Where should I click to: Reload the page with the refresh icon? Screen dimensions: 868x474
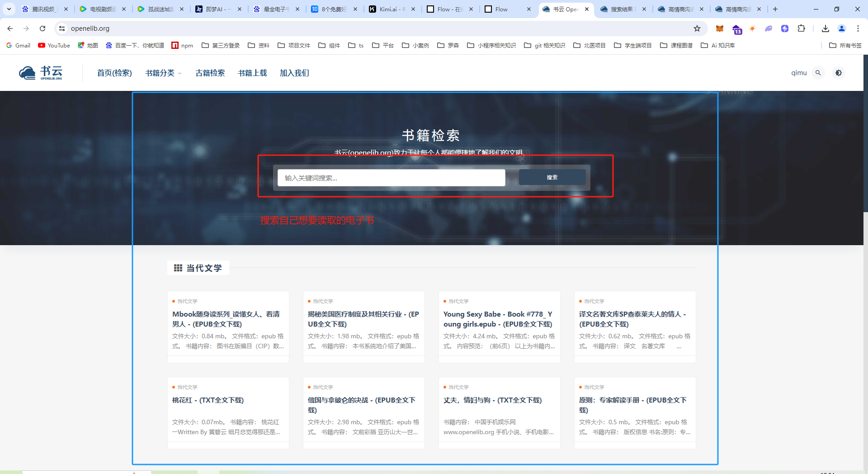[42, 28]
